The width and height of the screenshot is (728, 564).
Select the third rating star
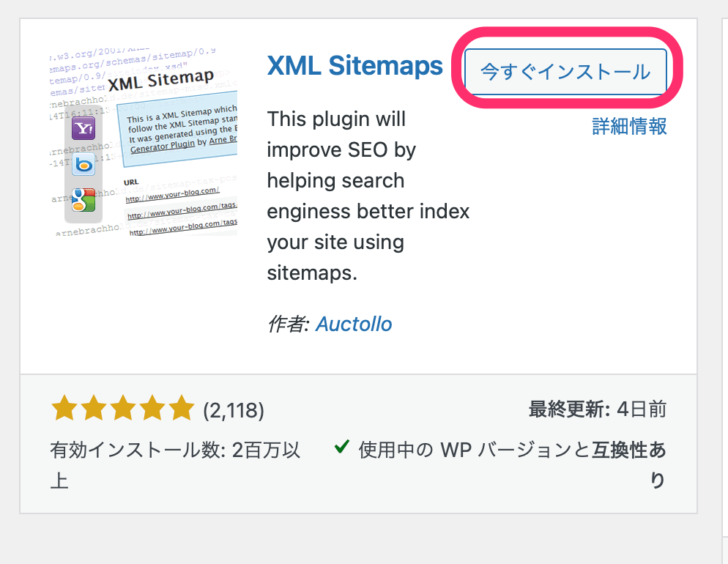coord(122,408)
